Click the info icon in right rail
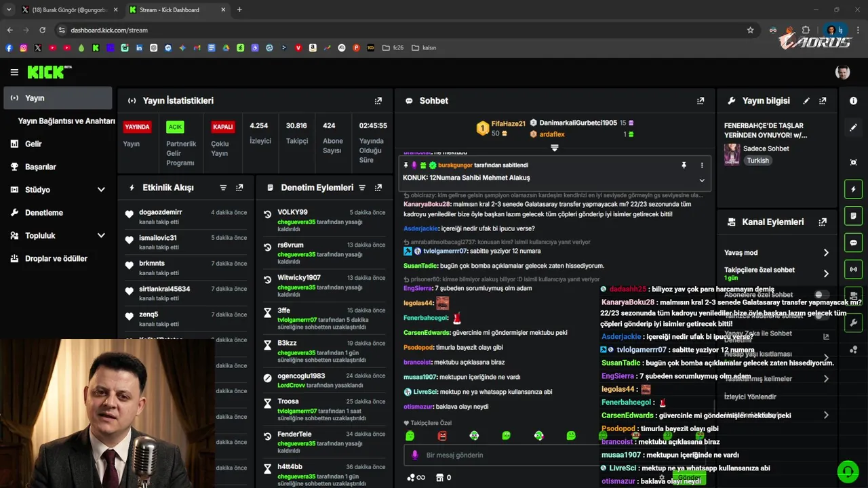 [854, 101]
